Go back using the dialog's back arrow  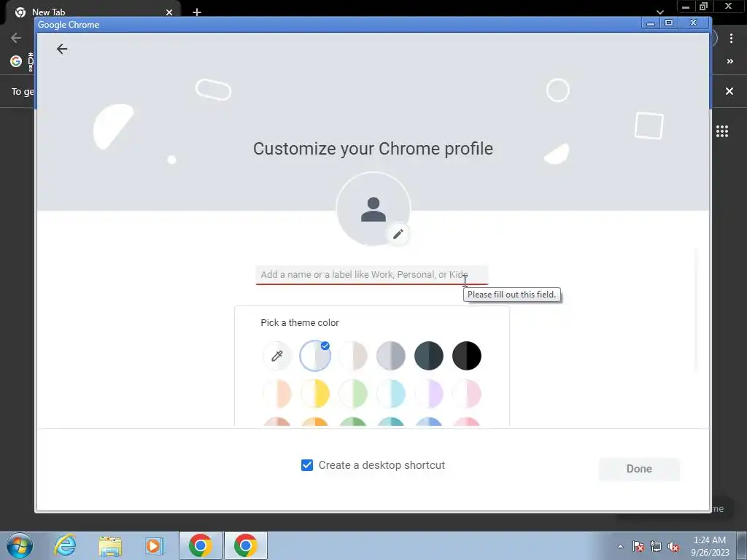(62, 49)
